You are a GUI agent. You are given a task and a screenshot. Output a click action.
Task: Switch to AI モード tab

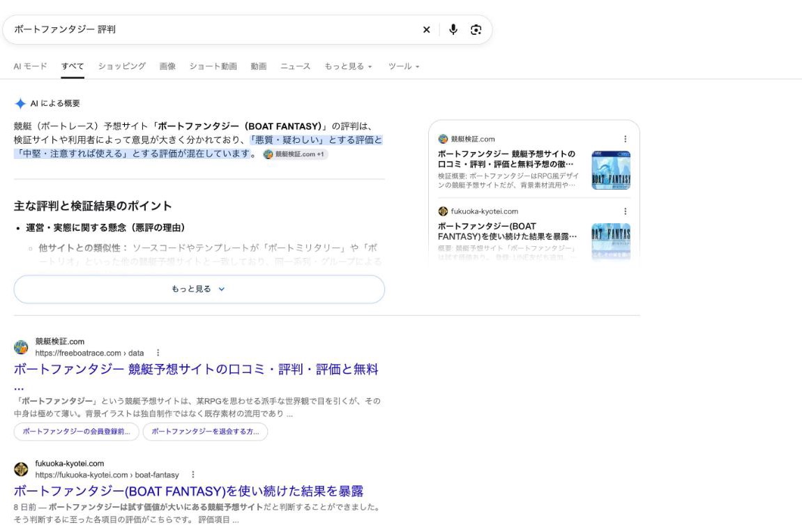pyautogui.click(x=30, y=66)
